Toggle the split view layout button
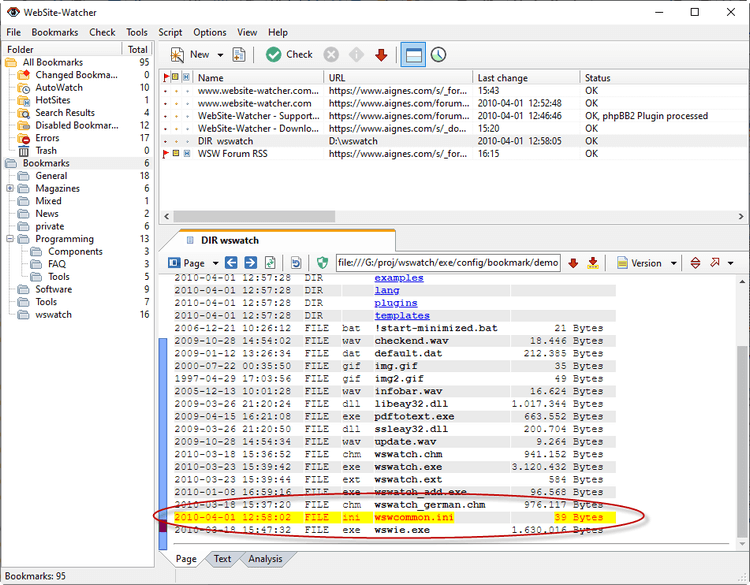Image resolution: width=750 pixels, height=585 pixels. click(412, 55)
